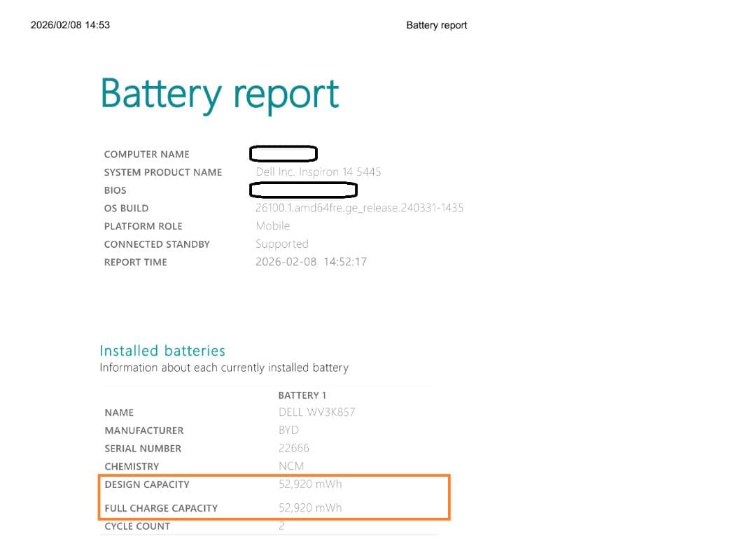Viewport: 756px width, 560px height.
Task: Click the REPORT TIME timestamp
Action: [311, 262]
